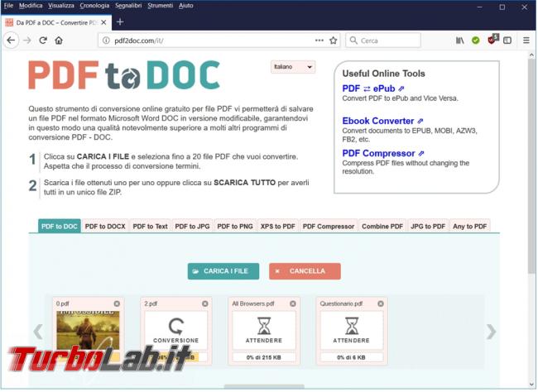Click the PDF to DOC site logo
The width and height of the screenshot is (538, 392).
[x=124, y=75]
